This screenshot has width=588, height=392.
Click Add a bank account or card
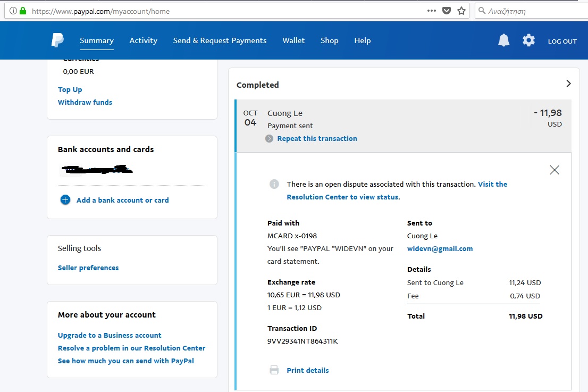(x=123, y=201)
